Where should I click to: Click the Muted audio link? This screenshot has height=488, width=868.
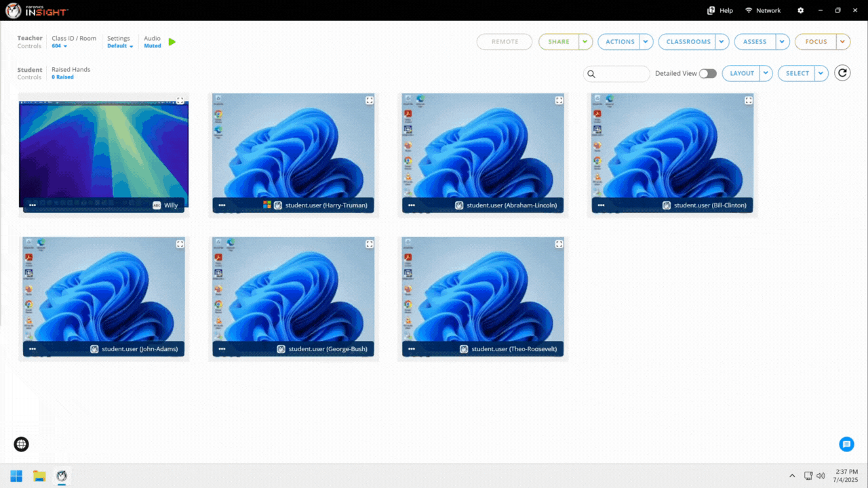153,46
